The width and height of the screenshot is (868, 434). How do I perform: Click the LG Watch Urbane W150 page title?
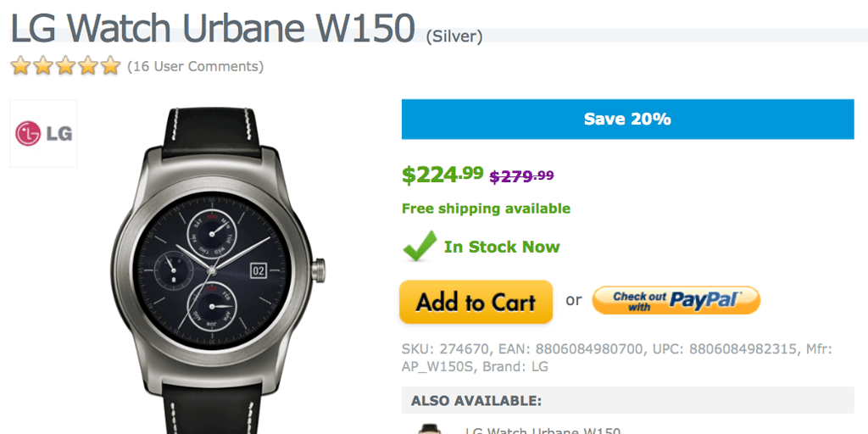(x=212, y=29)
